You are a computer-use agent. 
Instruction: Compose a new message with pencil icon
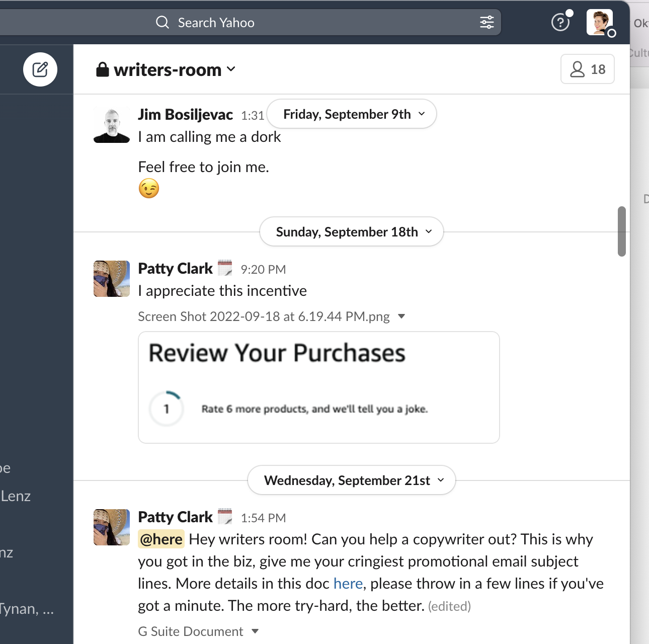40,69
